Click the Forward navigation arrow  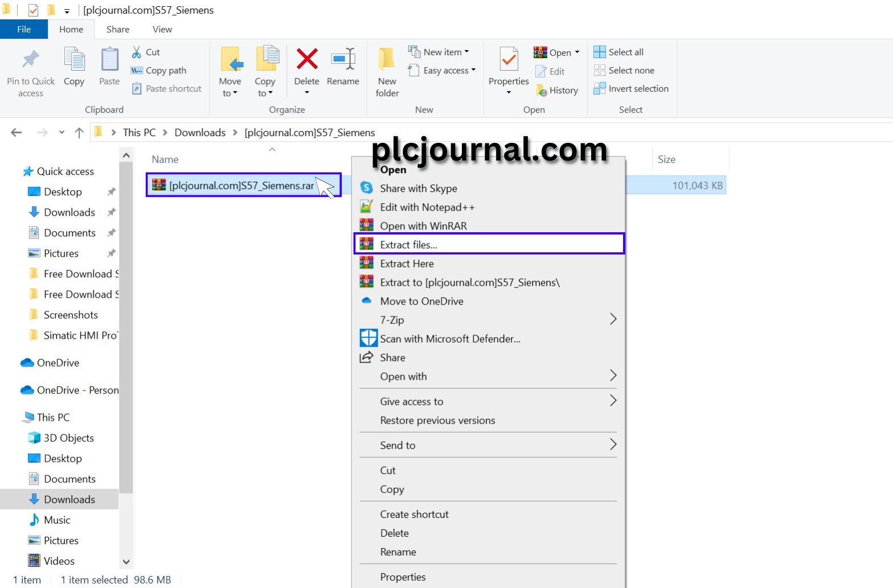click(42, 132)
